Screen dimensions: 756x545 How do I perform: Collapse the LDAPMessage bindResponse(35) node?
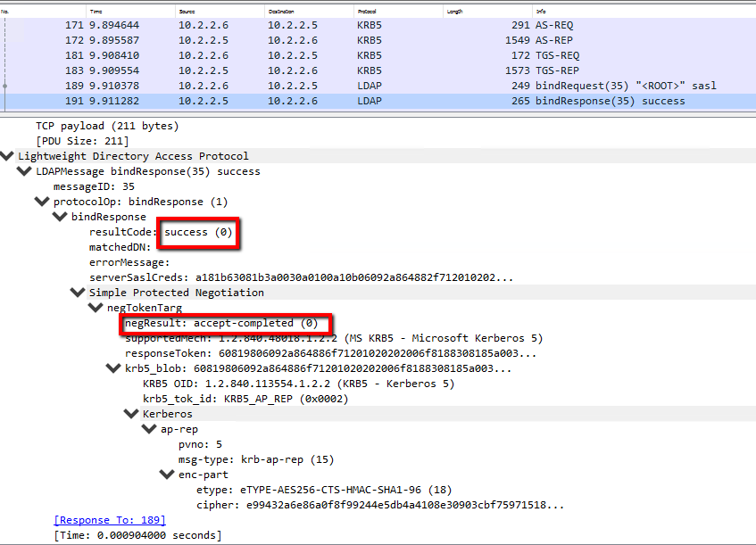tap(24, 171)
